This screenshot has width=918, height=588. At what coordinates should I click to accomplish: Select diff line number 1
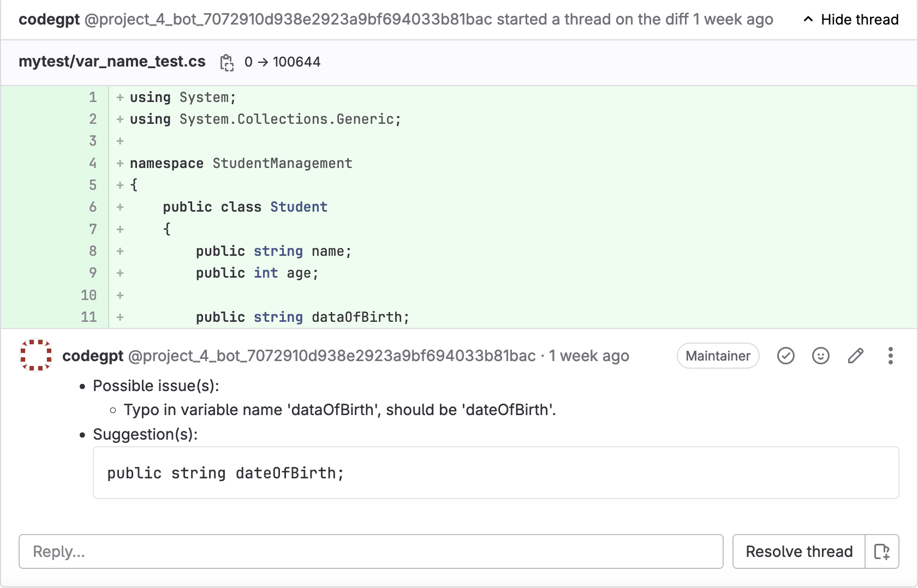(93, 97)
